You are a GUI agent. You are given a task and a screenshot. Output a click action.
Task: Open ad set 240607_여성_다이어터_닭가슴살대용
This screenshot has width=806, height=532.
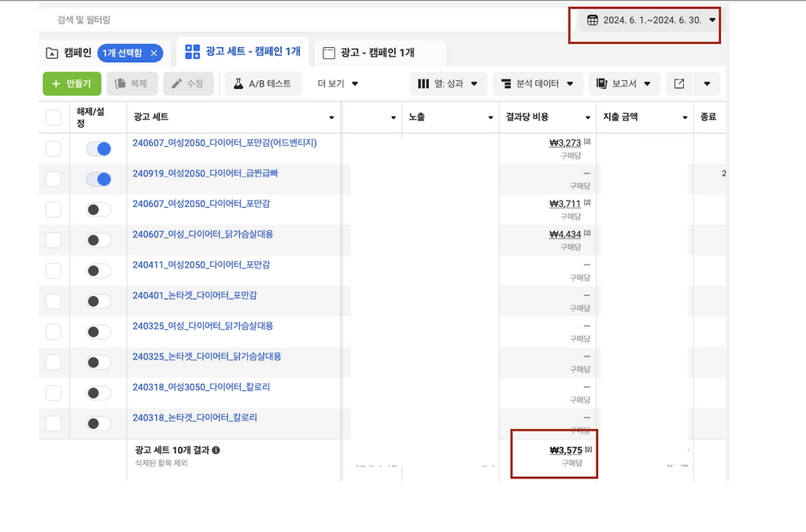tap(202, 235)
